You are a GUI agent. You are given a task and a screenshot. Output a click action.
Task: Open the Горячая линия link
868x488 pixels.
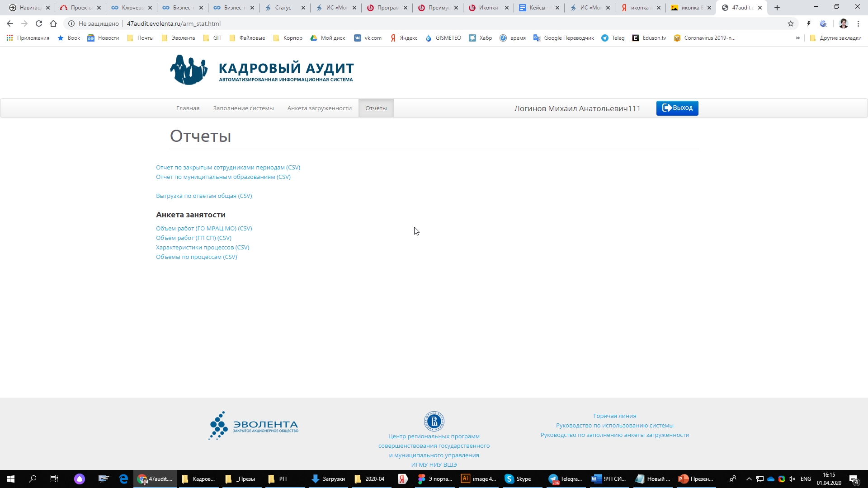(615, 416)
